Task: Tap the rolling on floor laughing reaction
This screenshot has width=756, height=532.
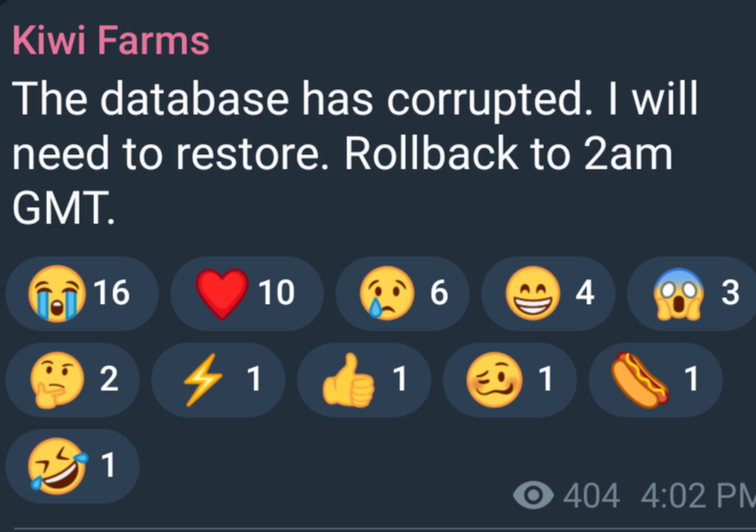Action: pyautogui.click(x=73, y=466)
